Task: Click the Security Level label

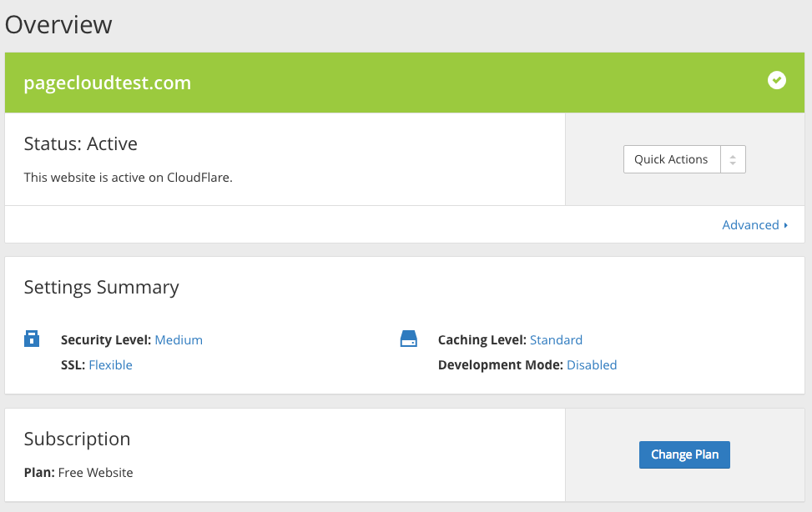Action: click(x=106, y=340)
